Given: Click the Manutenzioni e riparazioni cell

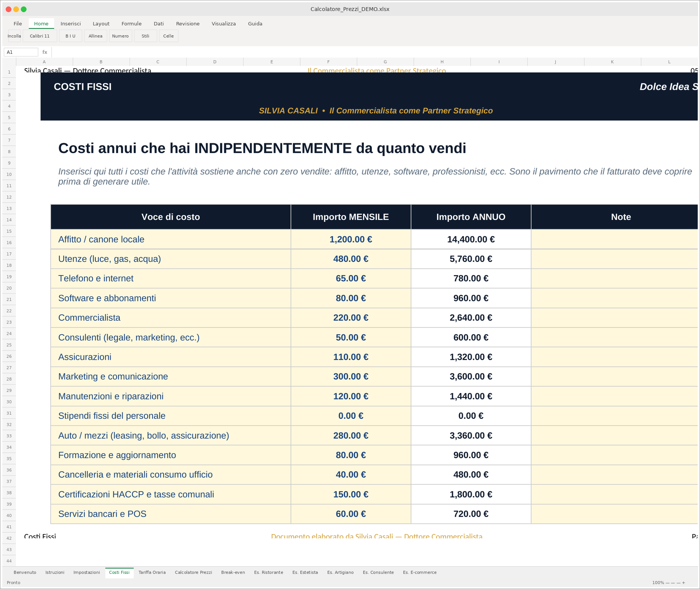Looking at the screenshot, I should 171,396.
